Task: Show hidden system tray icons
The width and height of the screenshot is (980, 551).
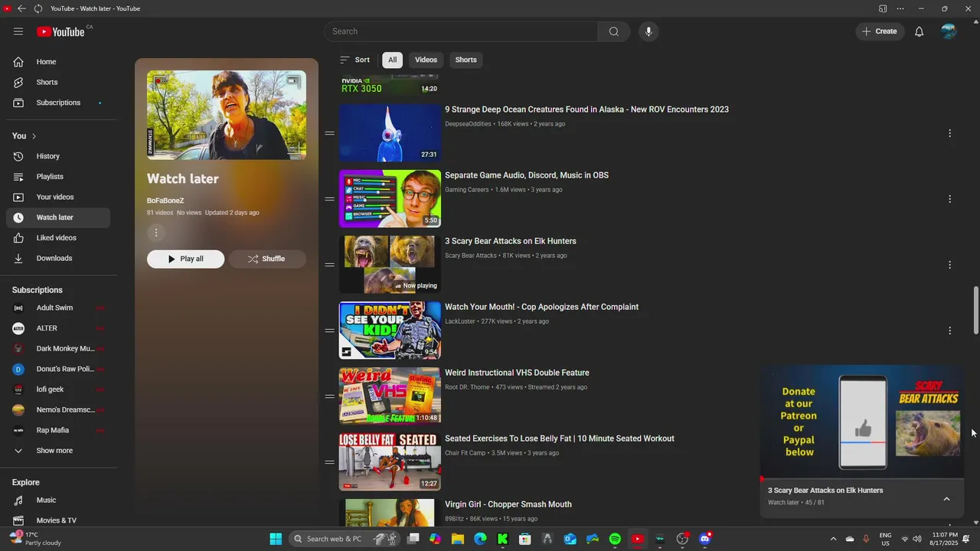Action: [x=833, y=539]
